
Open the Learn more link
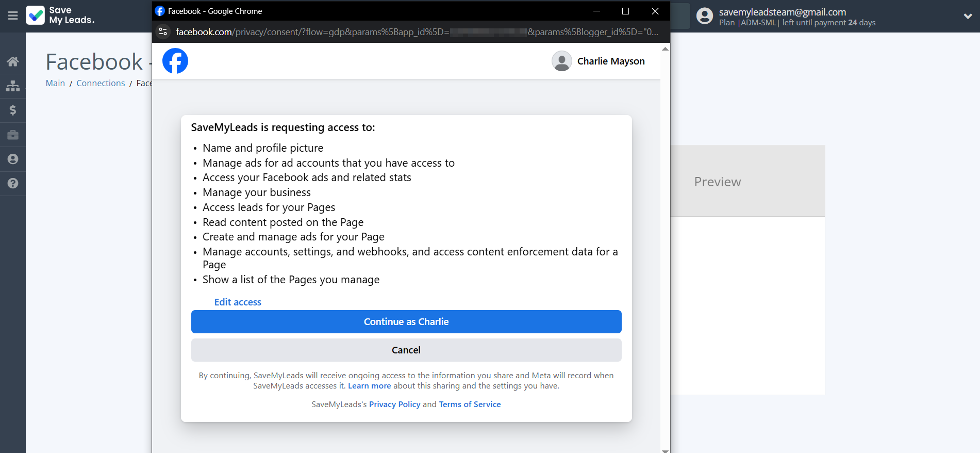point(370,386)
